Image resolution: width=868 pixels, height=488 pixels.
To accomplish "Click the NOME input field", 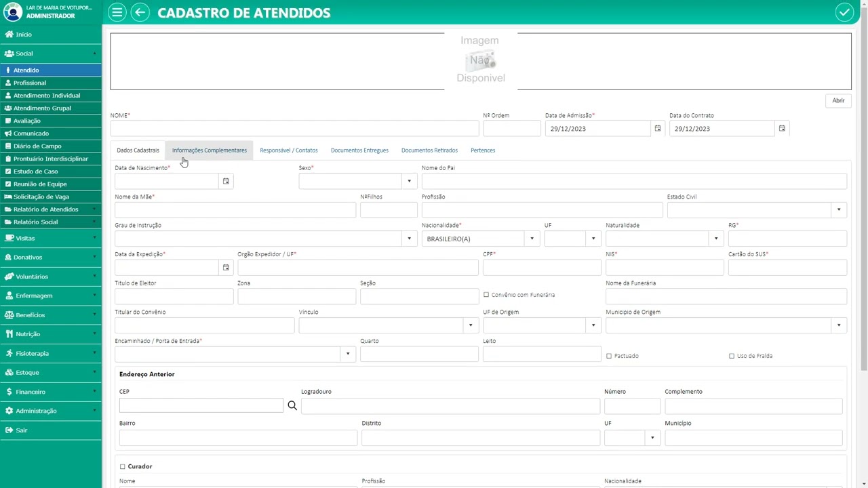I will (294, 128).
